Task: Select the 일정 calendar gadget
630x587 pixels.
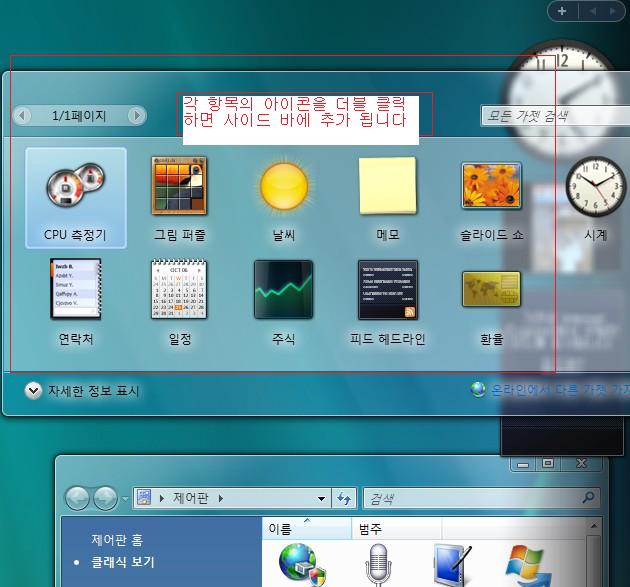Action: (x=179, y=289)
